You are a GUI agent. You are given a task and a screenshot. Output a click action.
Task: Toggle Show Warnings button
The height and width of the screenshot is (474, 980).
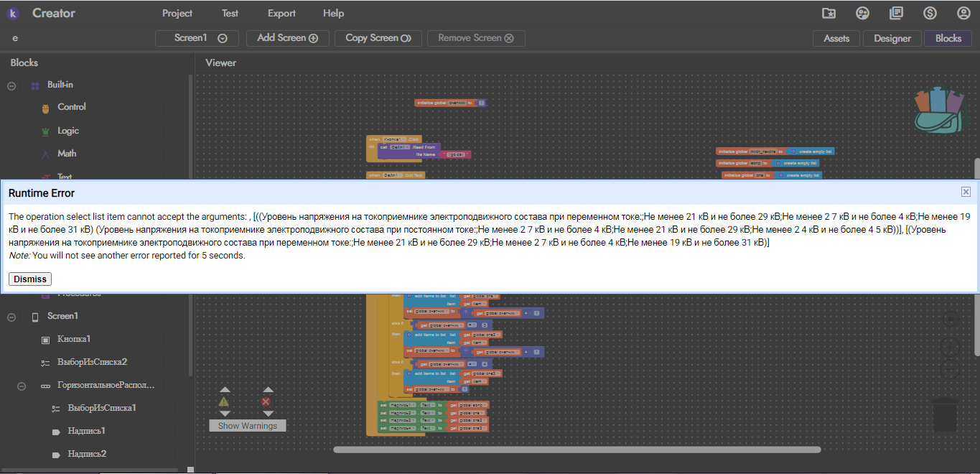[x=248, y=426]
